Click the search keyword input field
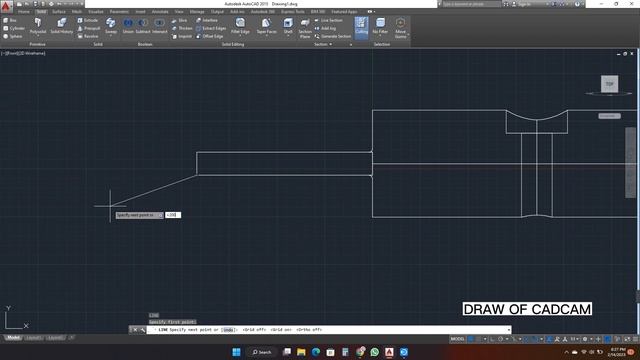640x360 pixels. click(x=471, y=4)
